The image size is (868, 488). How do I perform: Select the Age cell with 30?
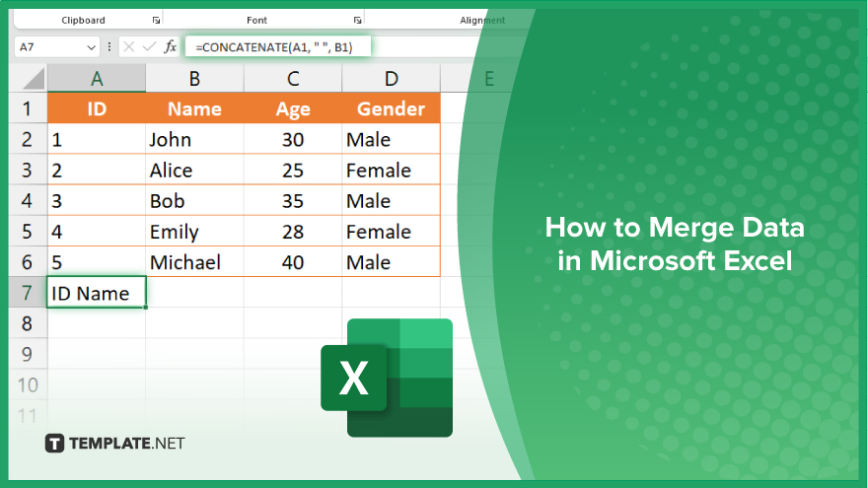click(x=293, y=139)
